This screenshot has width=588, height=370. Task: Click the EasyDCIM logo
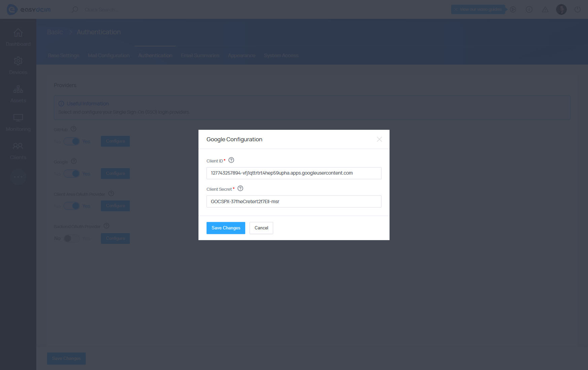[29, 9]
